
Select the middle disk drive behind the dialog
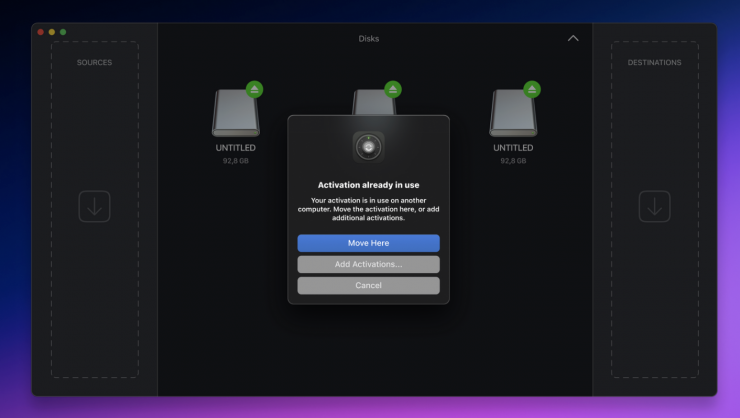(374, 103)
